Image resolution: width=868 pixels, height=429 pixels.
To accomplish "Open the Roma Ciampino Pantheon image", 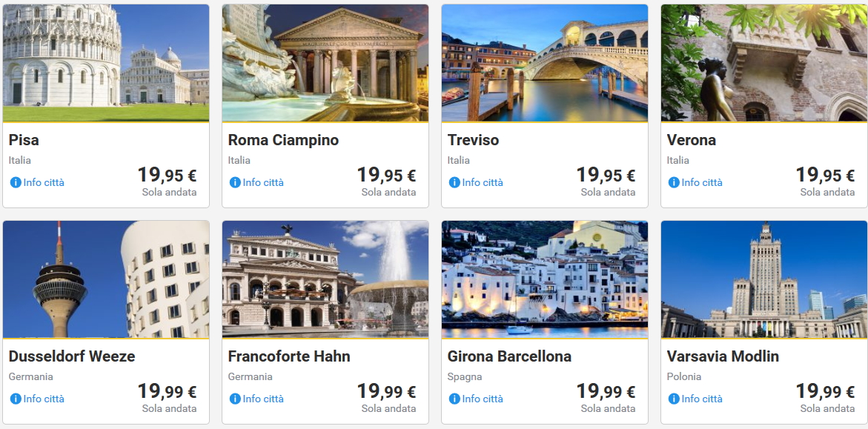I will click(325, 63).
